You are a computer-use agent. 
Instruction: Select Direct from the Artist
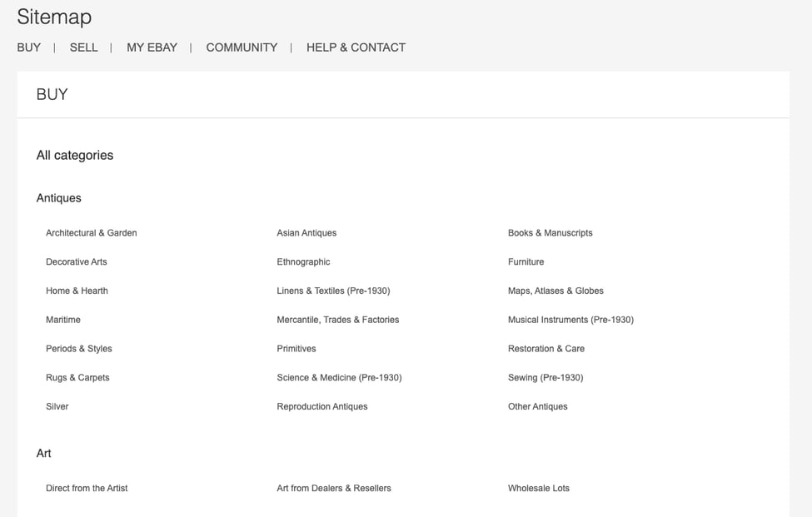point(87,488)
